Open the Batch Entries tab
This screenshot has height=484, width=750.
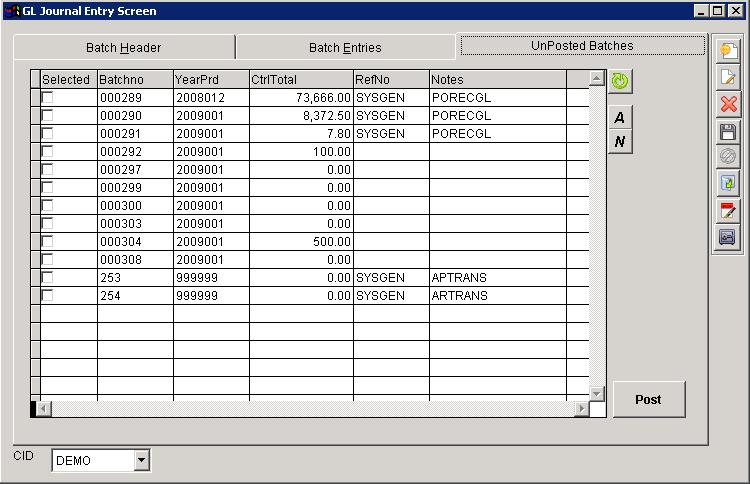tap(345, 47)
